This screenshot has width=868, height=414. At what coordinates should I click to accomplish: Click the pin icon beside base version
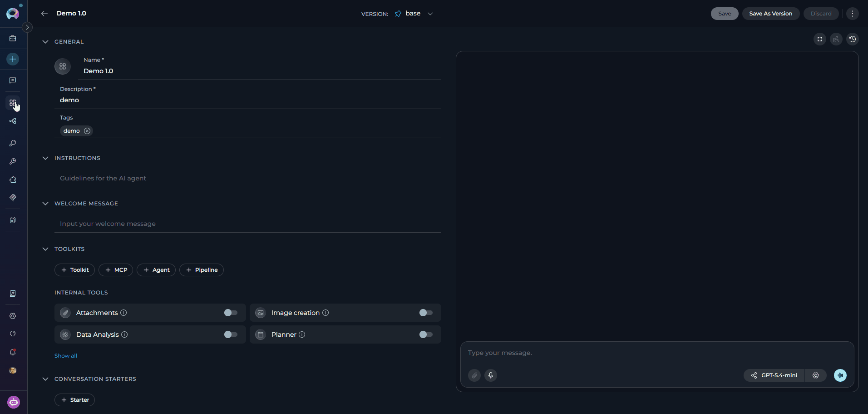point(398,14)
